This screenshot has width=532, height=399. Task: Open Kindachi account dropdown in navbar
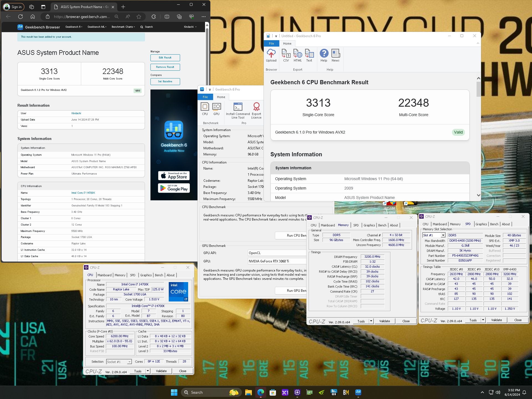[x=190, y=27]
